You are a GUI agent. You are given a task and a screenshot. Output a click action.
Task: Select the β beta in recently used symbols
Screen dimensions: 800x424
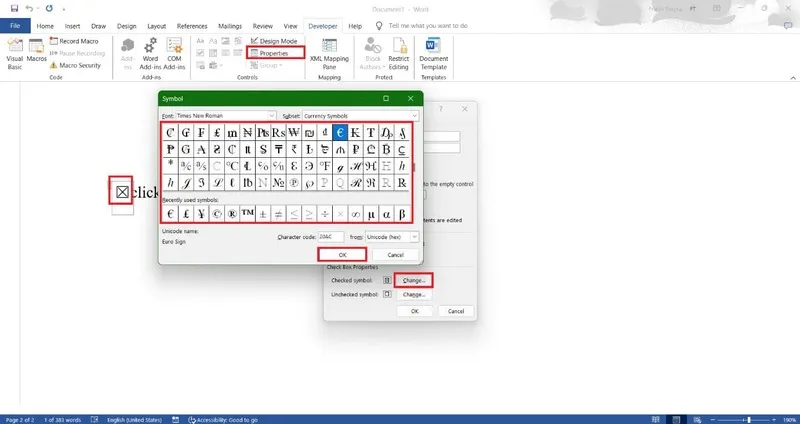click(x=402, y=214)
